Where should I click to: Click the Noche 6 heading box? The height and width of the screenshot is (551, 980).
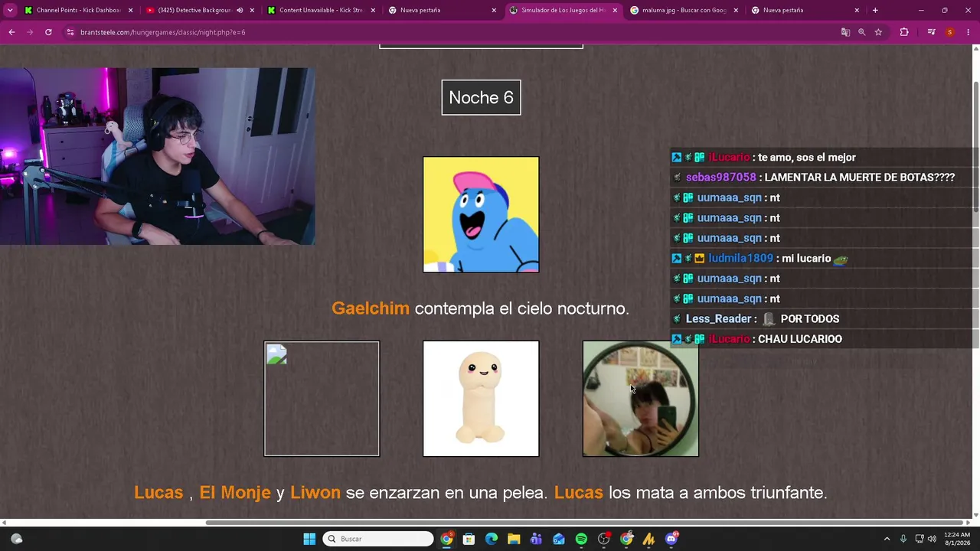(x=481, y=98)
